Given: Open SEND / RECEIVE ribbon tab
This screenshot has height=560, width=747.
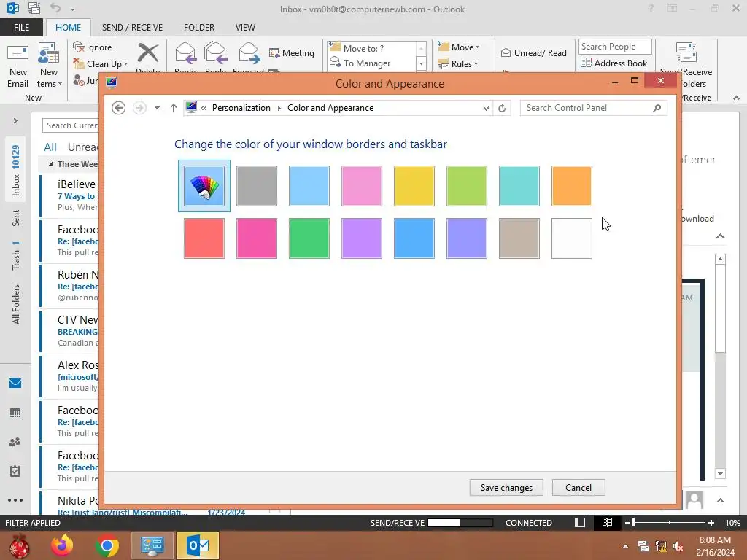Looking at the screenshot, I should point(133,28).
